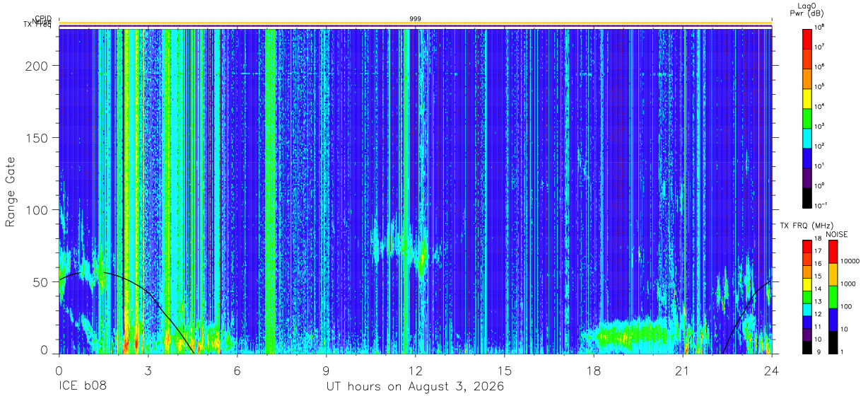Click the 'NOISE' legend title
Image resolution: width=868 pixels, height=401 pixels.
[x=836, y=234]
